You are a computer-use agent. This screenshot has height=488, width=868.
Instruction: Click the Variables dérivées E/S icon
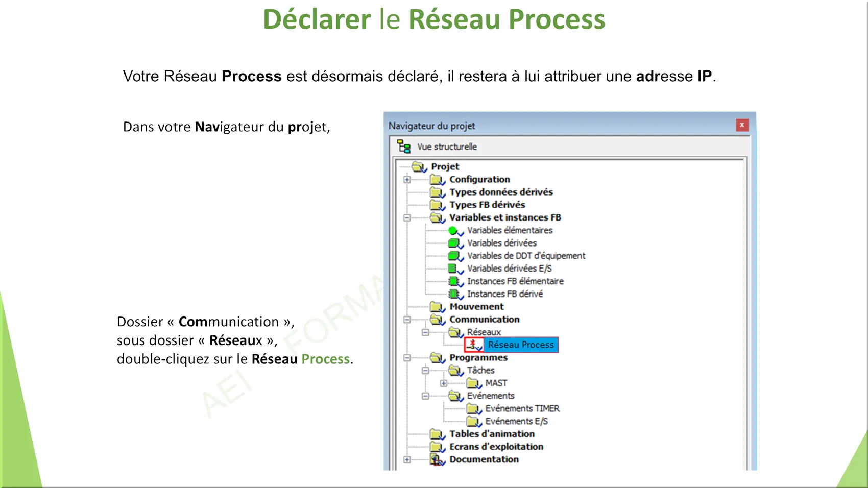point(455,269)
